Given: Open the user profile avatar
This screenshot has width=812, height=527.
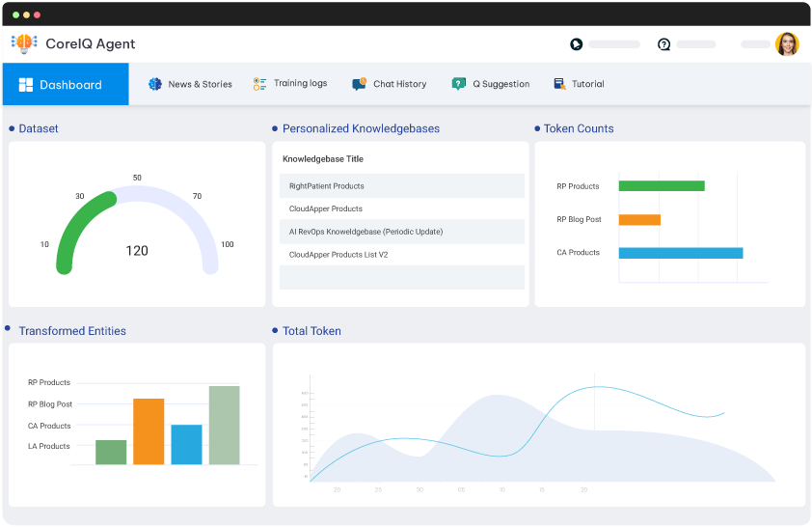Looking at the screenshot, I should click(x=787, y=44).
